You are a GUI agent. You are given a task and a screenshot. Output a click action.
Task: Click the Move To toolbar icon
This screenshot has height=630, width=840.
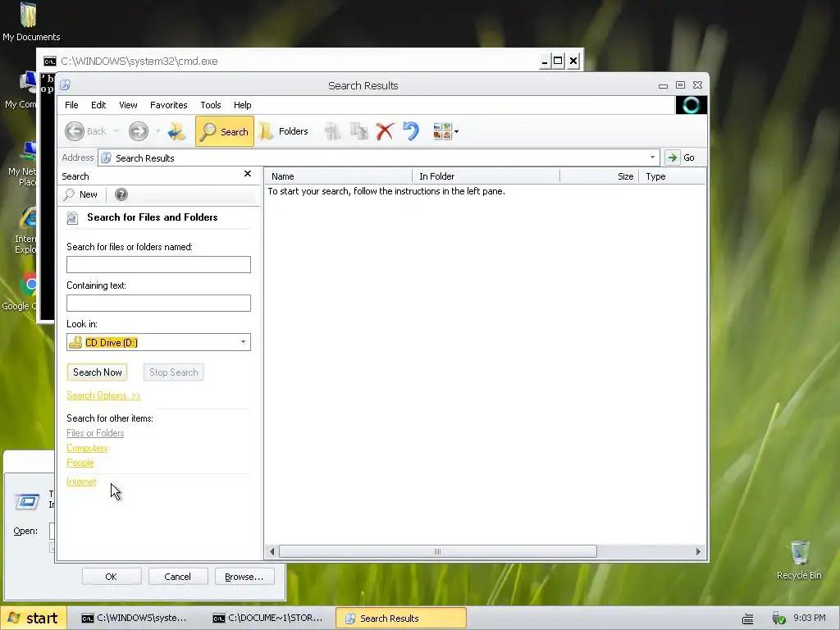coord(332,131)
